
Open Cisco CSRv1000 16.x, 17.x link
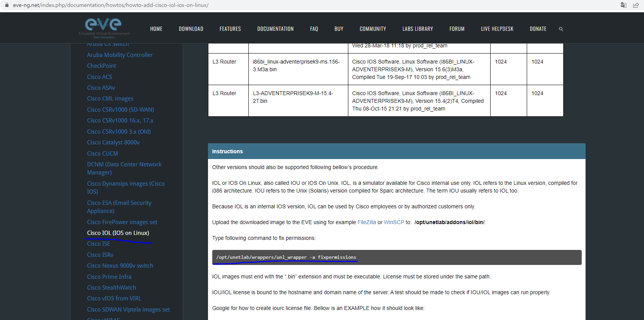(x=120, y=121)
